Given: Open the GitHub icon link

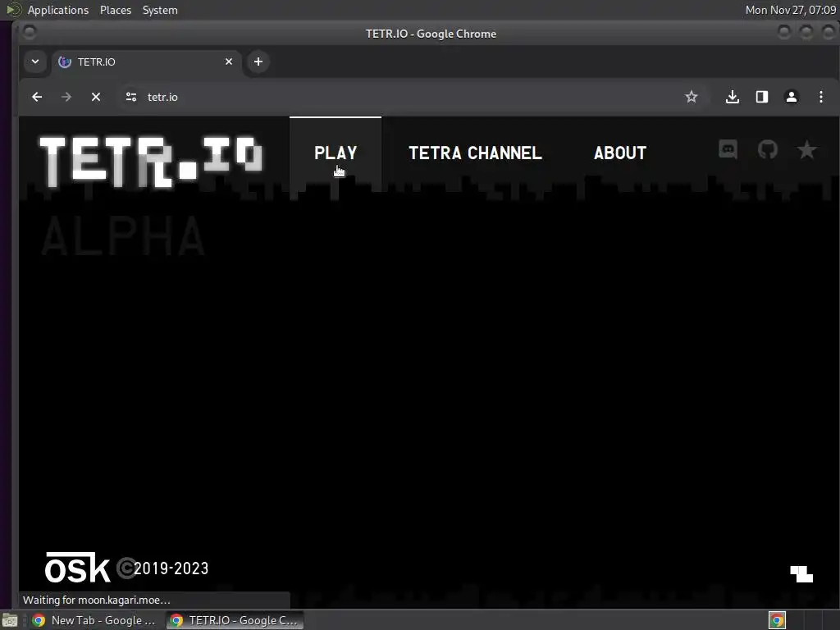Looking at the screenshot, I should click(768, 149).
